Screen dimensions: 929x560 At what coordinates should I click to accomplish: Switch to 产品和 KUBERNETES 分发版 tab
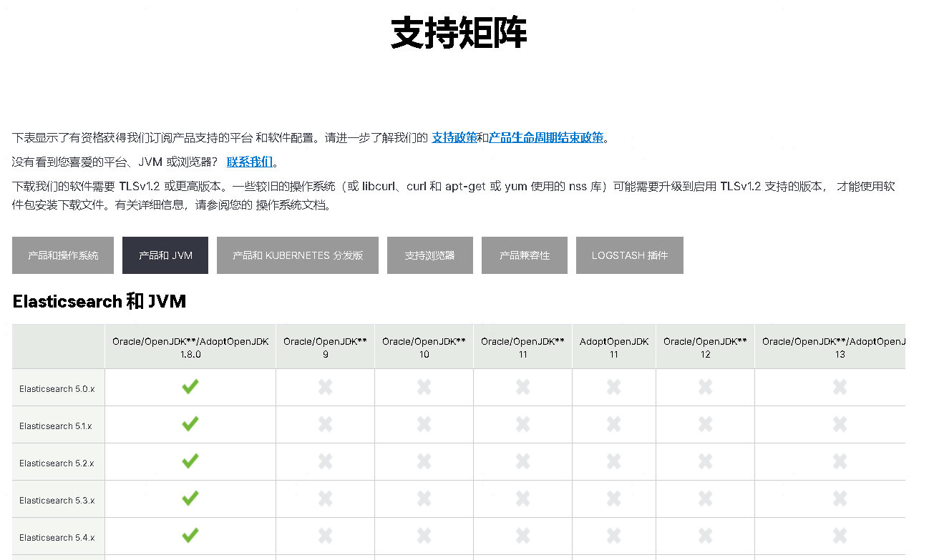coord(298,255)
